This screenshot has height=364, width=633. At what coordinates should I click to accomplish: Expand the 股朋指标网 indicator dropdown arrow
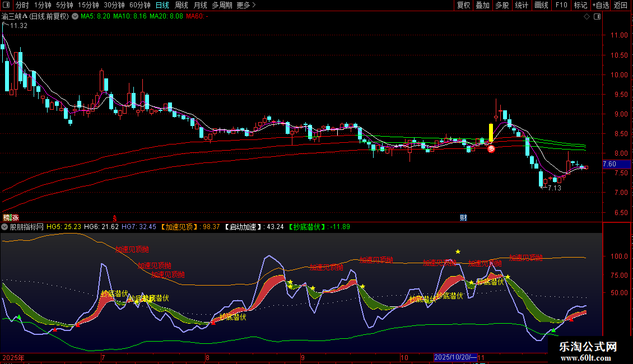[x=5, y=227]
